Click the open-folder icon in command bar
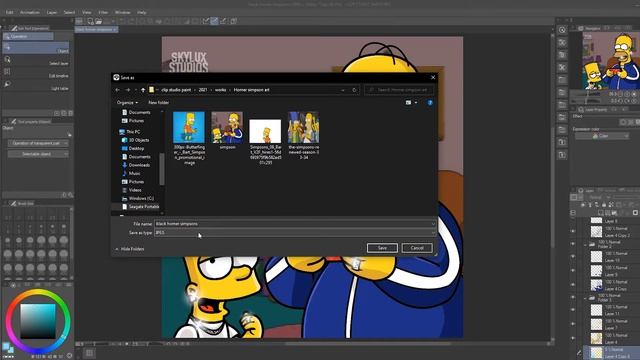Screen dimensions: 640x360 (x=98, y=21)
